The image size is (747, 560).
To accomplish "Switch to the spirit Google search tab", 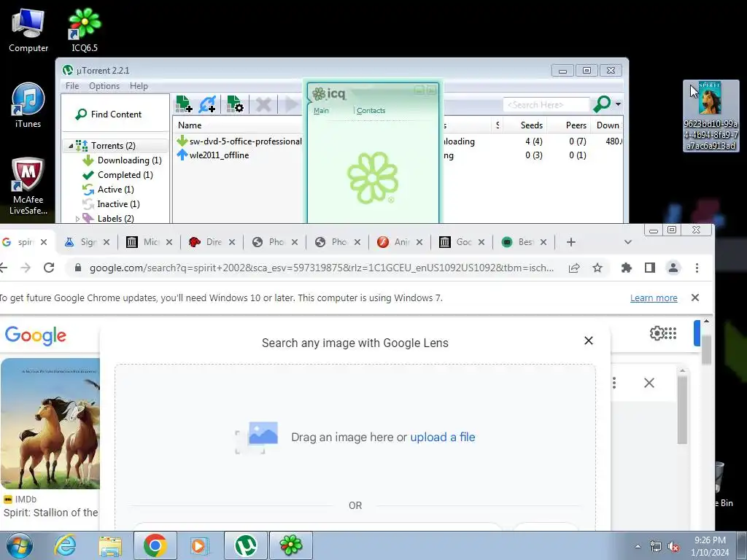I will (x=25, y=242).
